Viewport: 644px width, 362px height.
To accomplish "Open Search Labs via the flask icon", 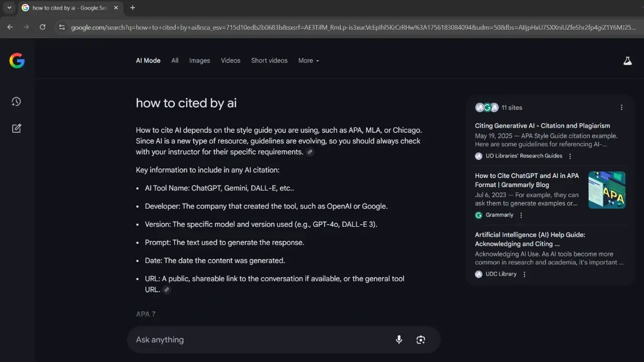I will point(627,60).
